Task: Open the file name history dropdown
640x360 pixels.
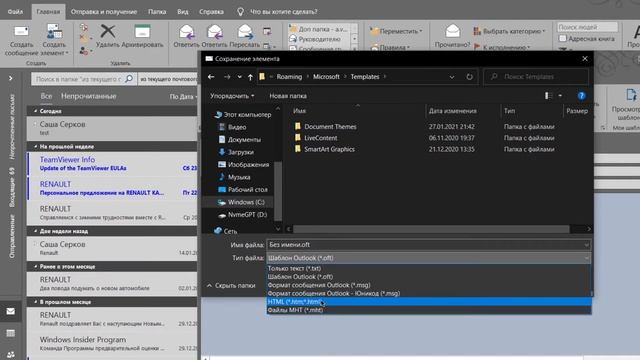Action: (x=586, y=245)
